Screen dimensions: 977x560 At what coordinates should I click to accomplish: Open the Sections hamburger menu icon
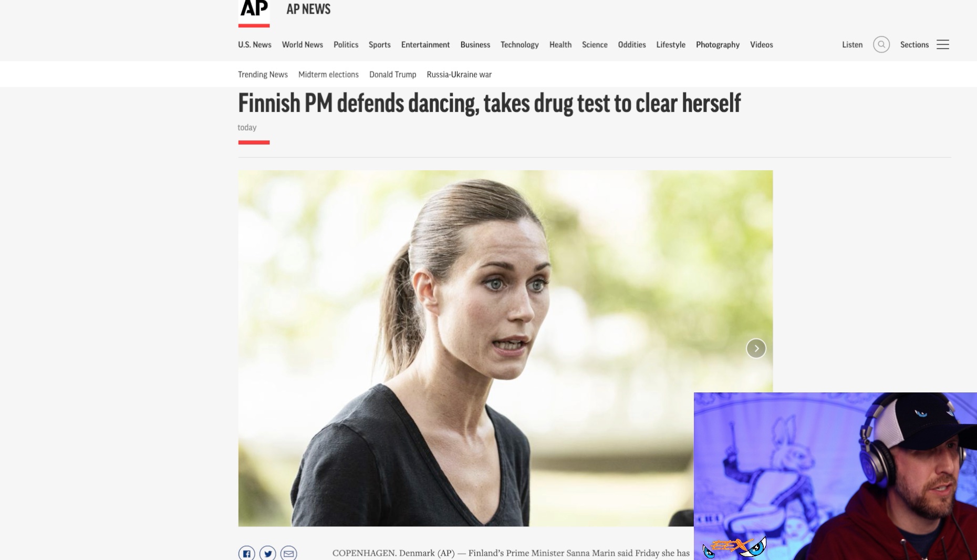(943, 45)
